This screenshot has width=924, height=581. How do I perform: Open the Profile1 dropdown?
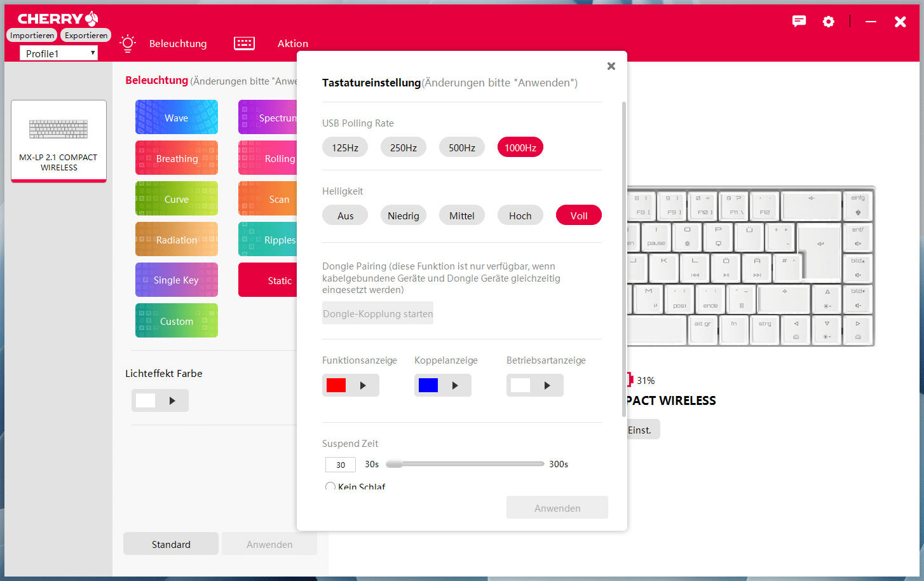[58, 53]
